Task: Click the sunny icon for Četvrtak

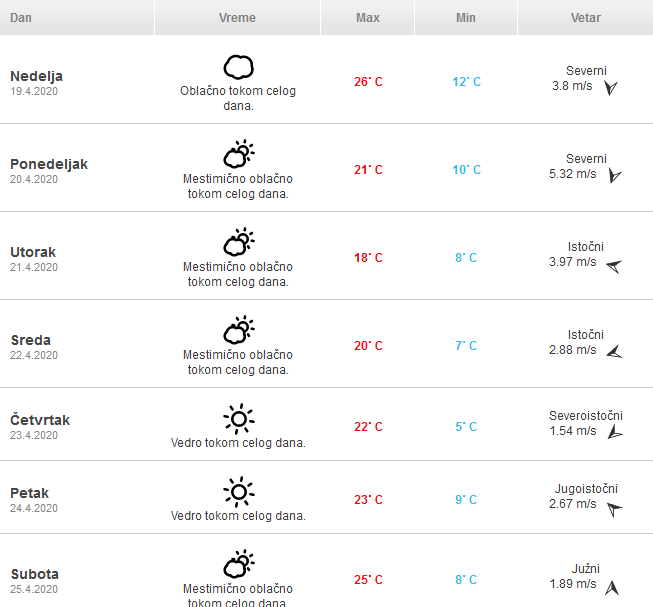Action: 238,418
